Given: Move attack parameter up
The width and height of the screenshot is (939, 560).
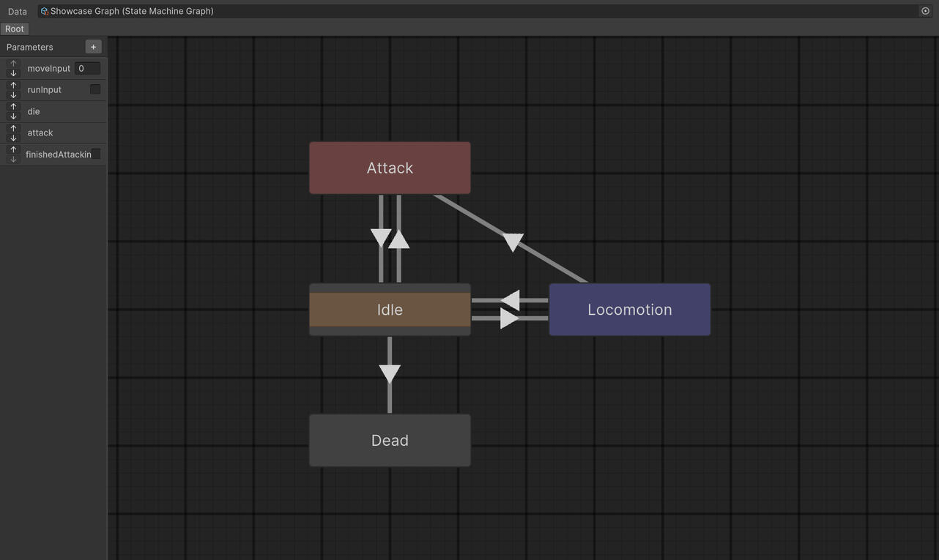Looking at the screenshot, I should (x=13, y=128).
